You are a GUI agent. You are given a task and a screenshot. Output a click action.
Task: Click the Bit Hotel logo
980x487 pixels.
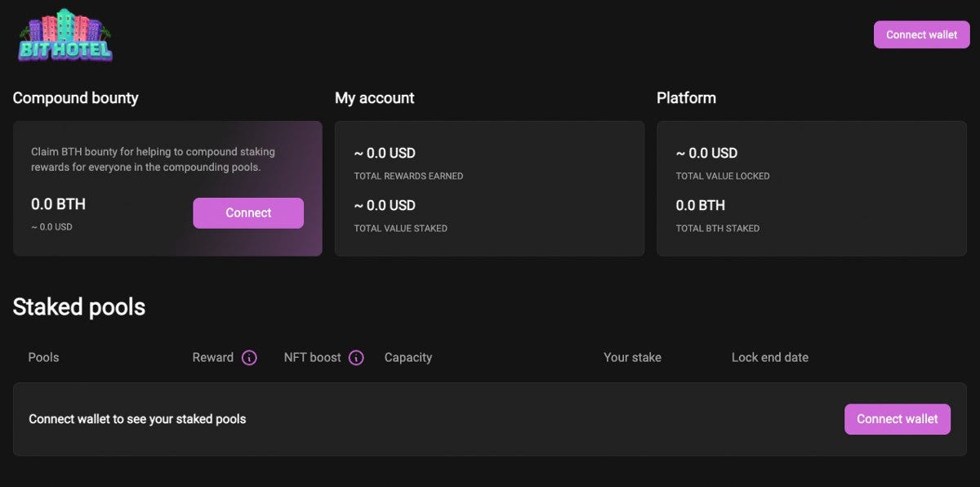click(x=65, y=36)
